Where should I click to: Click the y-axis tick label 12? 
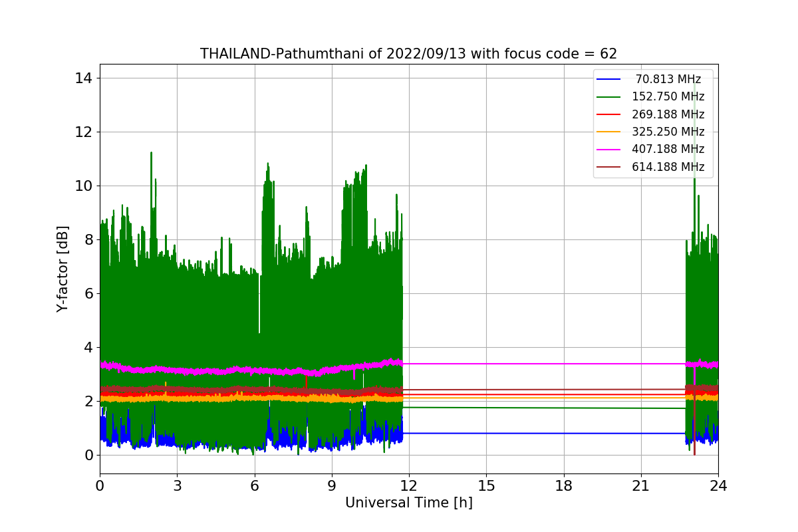click(84, 132)
